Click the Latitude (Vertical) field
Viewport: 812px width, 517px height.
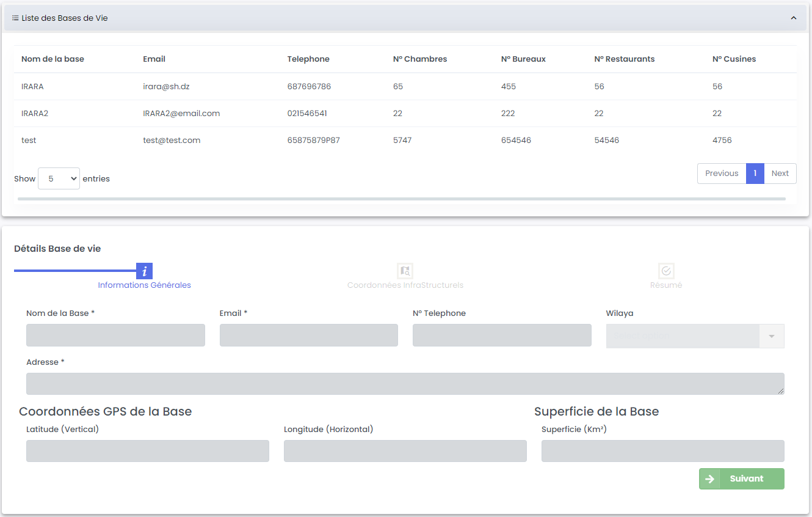[147, 451]
